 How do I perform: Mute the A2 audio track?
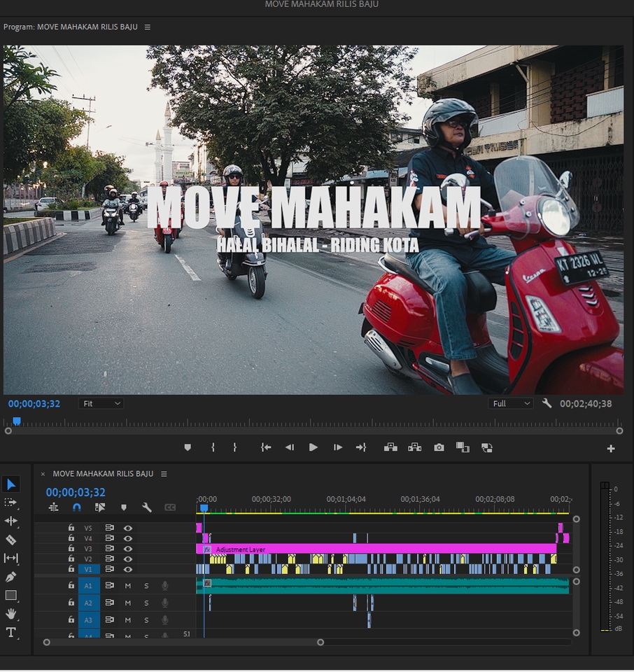pos(128,603)
